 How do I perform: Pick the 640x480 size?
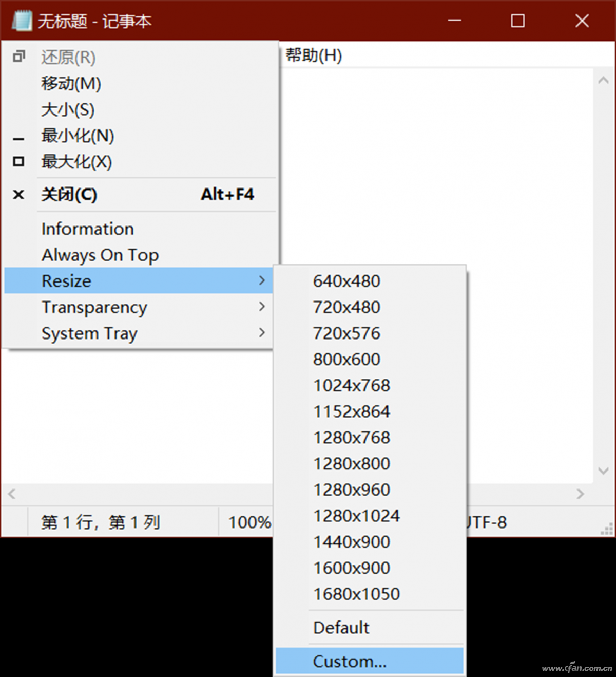[370, 281]
